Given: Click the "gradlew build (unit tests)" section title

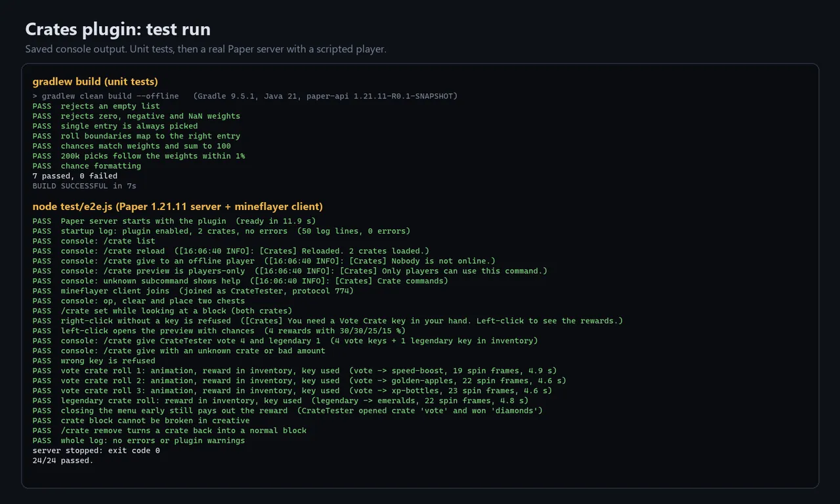Looking at the screenshot, I should [x=95, y=81].
